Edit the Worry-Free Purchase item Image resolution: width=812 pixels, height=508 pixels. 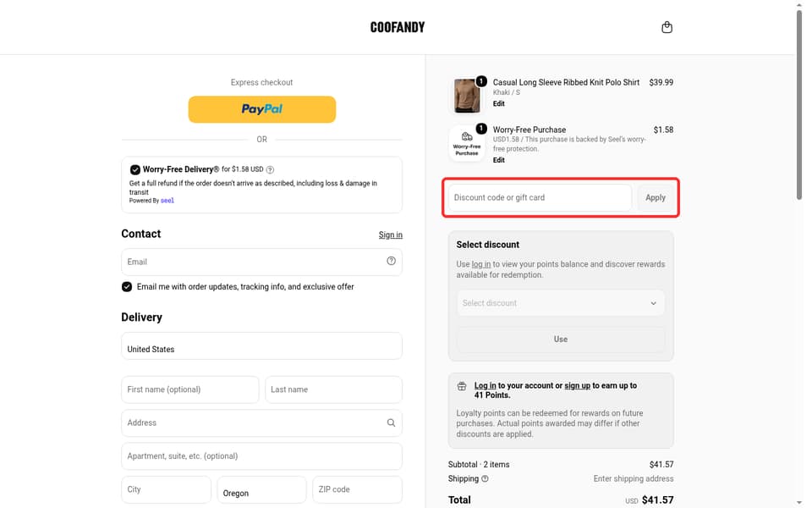pyautogui.click(x=499, y=160)
